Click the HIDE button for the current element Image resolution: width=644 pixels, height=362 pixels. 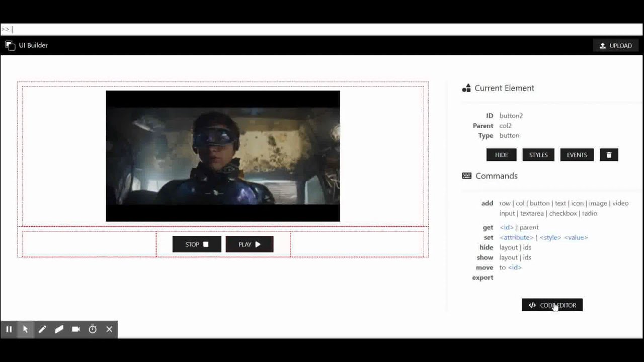tap(502, 155)
